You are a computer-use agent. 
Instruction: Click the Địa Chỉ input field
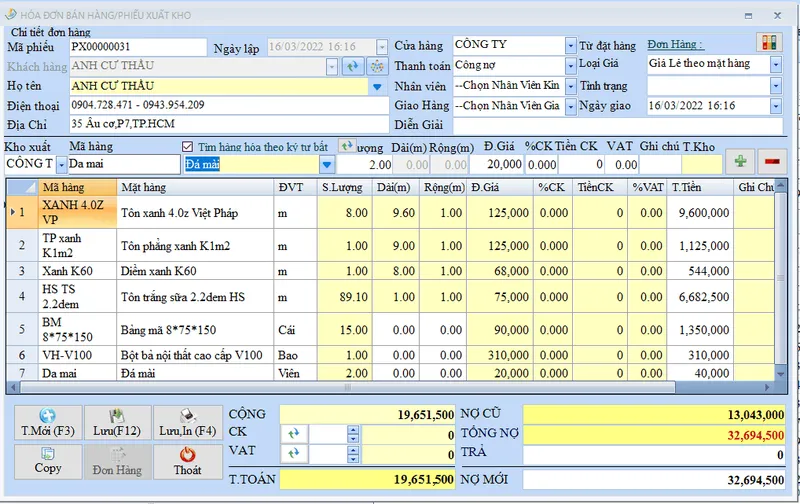(229, 124)
